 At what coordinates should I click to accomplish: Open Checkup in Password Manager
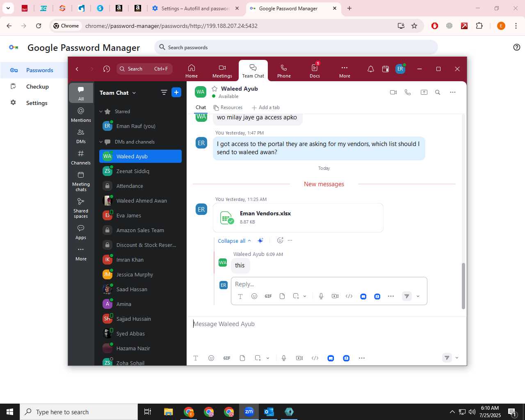tap(37, 87)
